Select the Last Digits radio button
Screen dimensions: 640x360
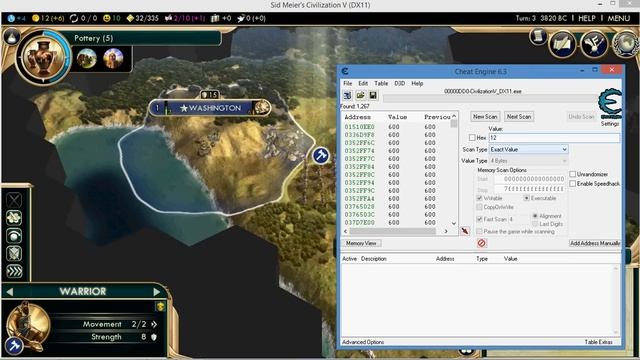coord(535,224)
